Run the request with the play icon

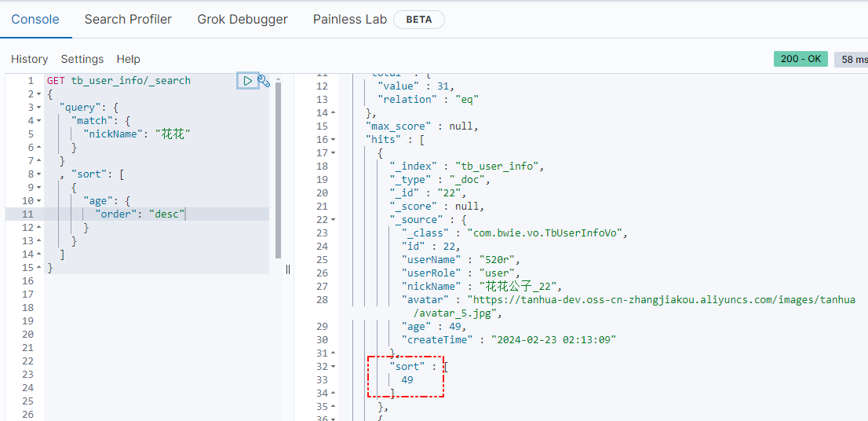(x=247, y=81)
